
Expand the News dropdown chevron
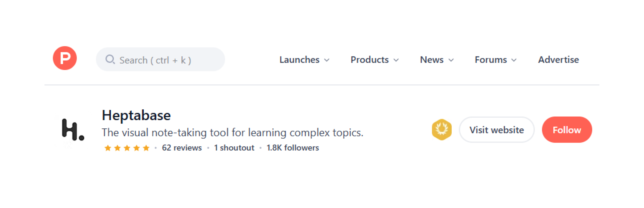tap(451, 60)
